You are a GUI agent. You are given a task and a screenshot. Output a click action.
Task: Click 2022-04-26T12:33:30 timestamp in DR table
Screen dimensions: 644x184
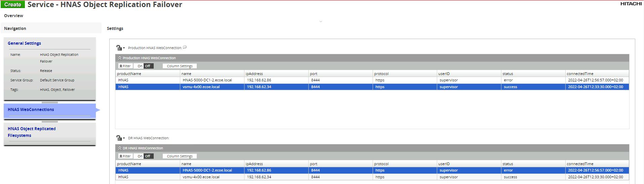click(597, 177)
